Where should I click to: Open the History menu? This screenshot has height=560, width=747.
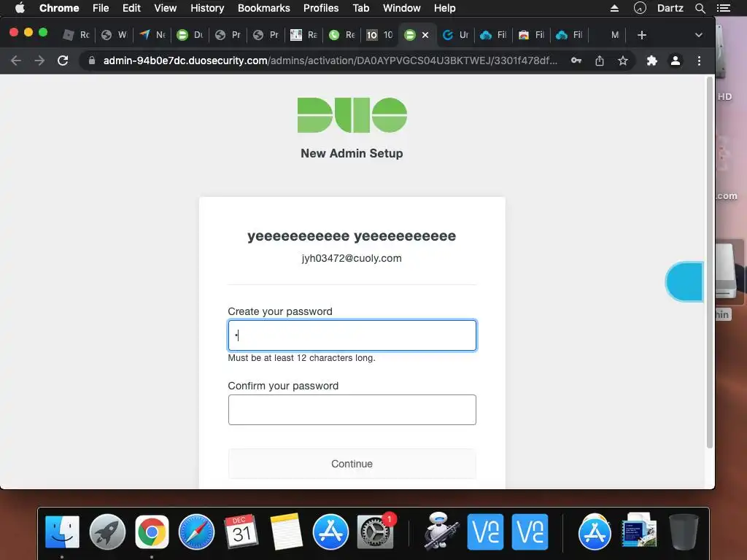tap(207, 8)
